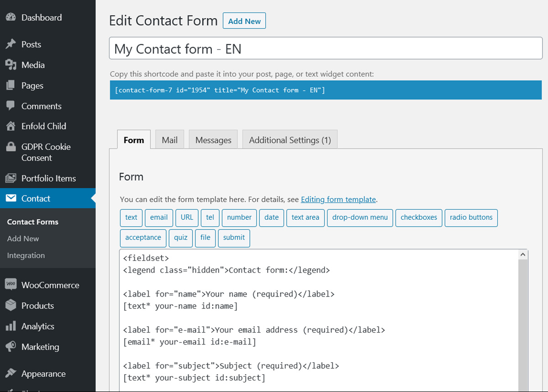This screenshot has width=548, height=392.
Task: Click the Contact envelope icon
Action: point(11,198)
